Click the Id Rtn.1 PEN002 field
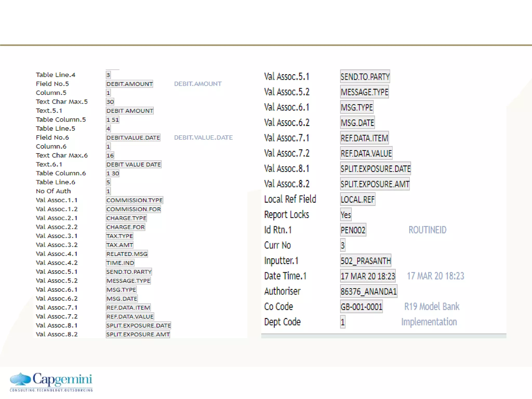This screenshot has width=532, height=399. coord(353,230)
